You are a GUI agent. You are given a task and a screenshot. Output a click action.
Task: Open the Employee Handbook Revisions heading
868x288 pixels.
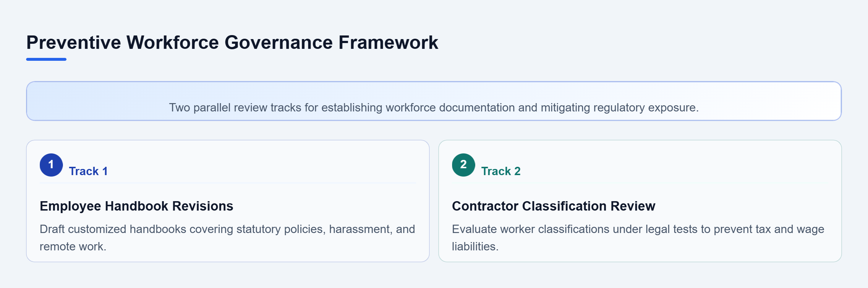[x=136, y=206]
